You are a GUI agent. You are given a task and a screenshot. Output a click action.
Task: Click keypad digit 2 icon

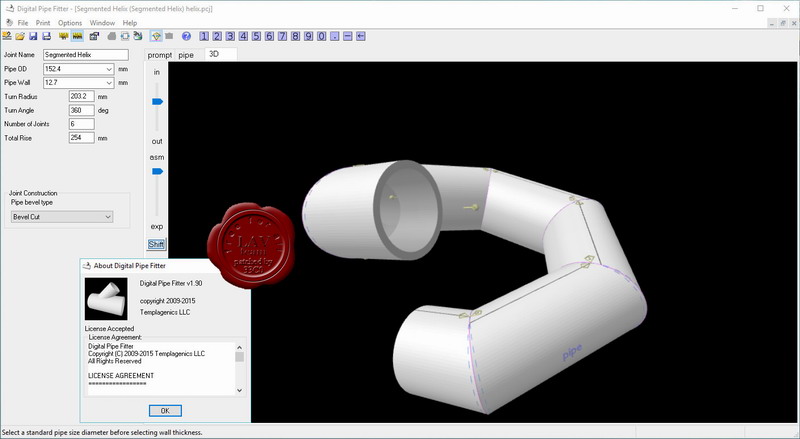[x=217, y=36]
